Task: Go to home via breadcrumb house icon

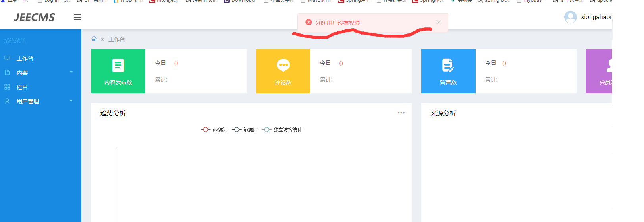Action: point(94,39)
